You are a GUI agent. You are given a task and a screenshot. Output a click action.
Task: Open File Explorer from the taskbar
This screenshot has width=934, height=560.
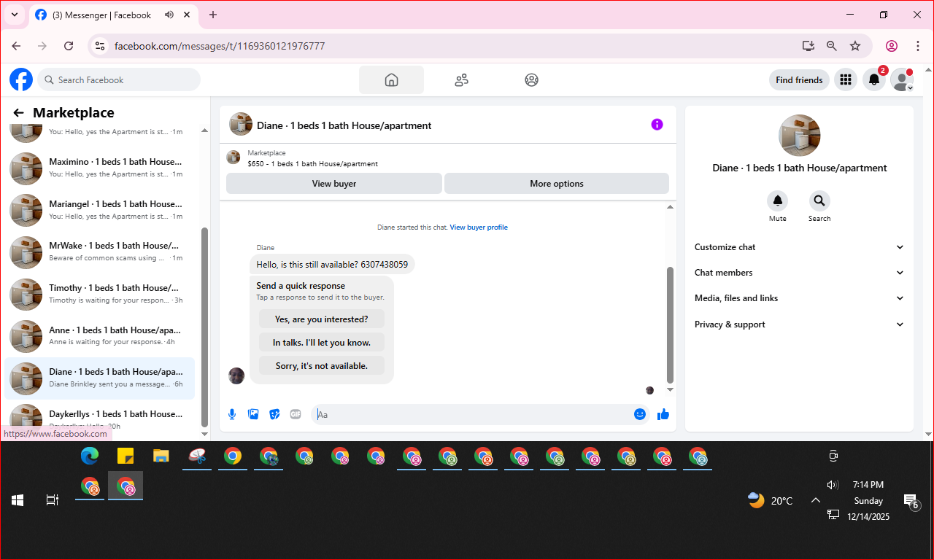[161, 456]
